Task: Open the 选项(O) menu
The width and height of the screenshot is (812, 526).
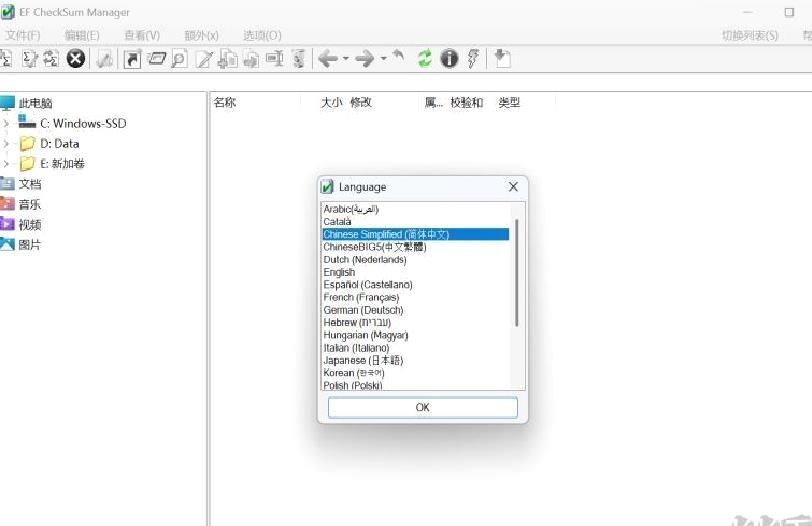Action: click(x=262, y=35)
